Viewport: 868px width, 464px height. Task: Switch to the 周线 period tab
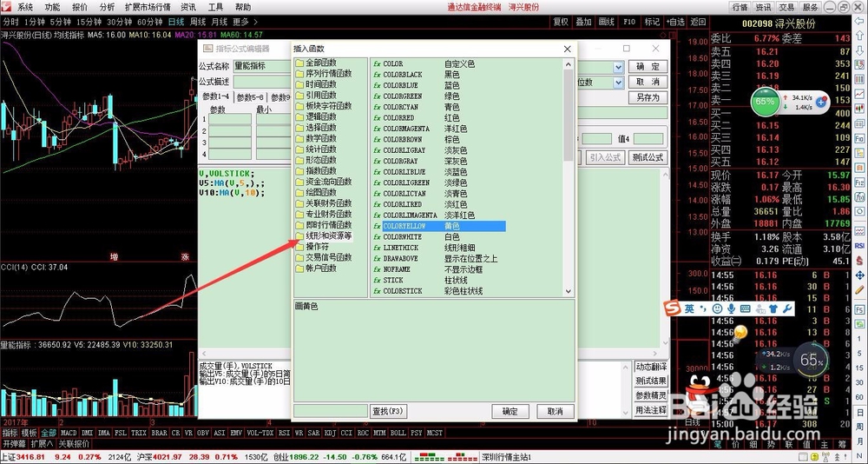tap(198, 23)
